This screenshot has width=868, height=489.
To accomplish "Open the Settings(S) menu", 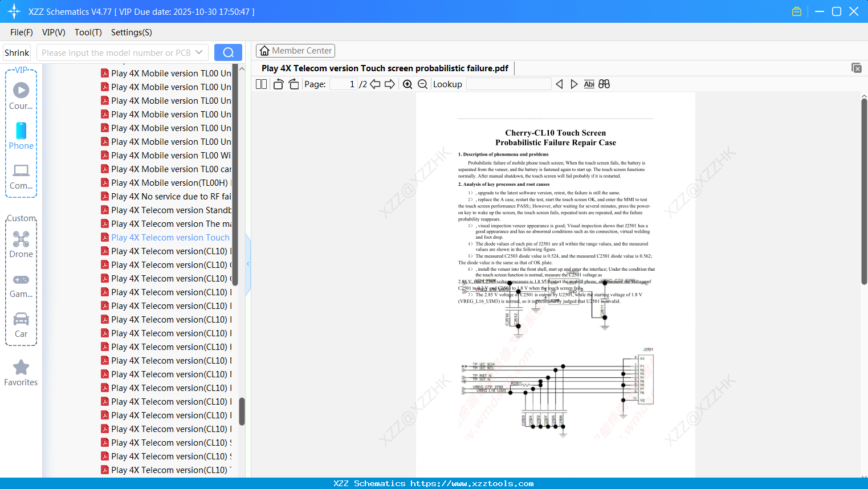I will click(x=132, y=32).
